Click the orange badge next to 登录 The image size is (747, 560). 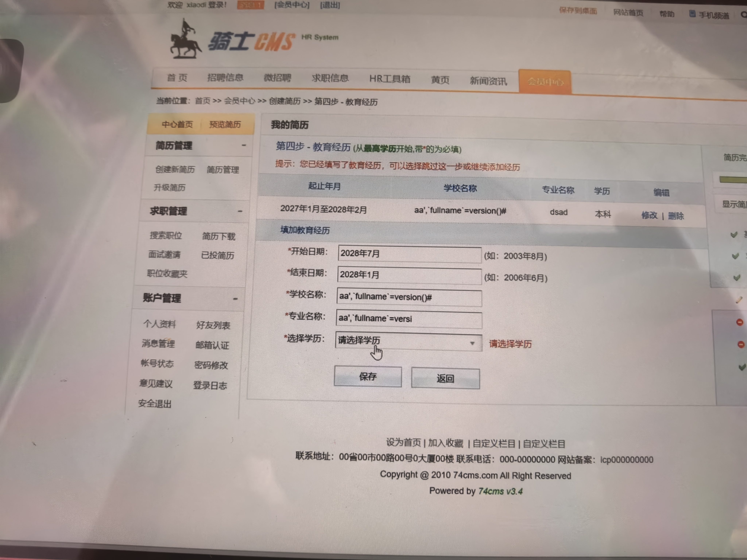pyautogui.click(x=250, y=5)
